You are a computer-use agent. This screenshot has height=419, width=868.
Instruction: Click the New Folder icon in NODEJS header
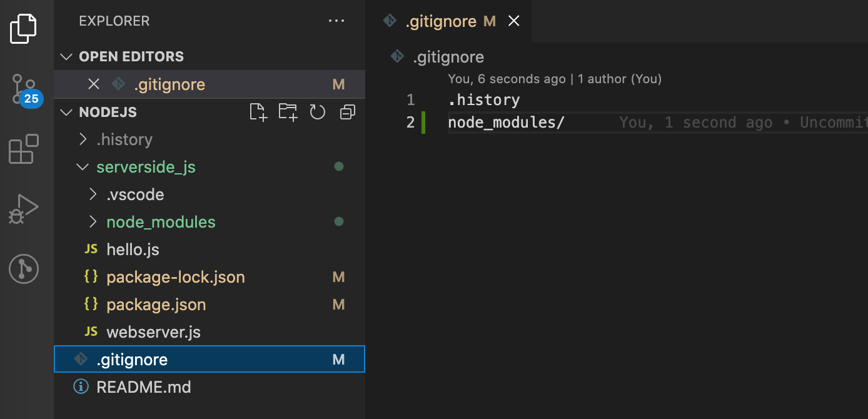[288, 113]
